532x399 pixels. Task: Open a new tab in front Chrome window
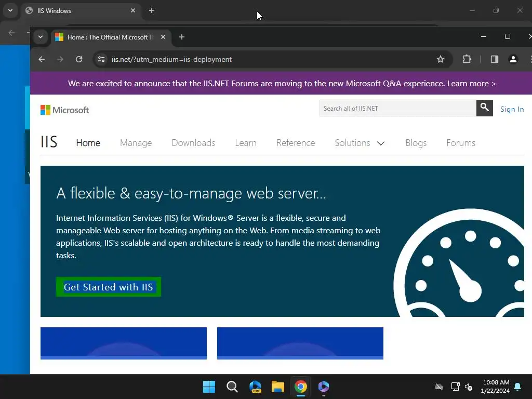[182, 37]
